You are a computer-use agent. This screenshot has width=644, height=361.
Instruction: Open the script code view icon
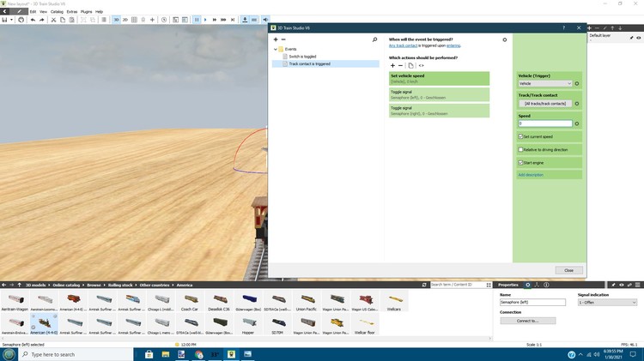coord(422,65)
